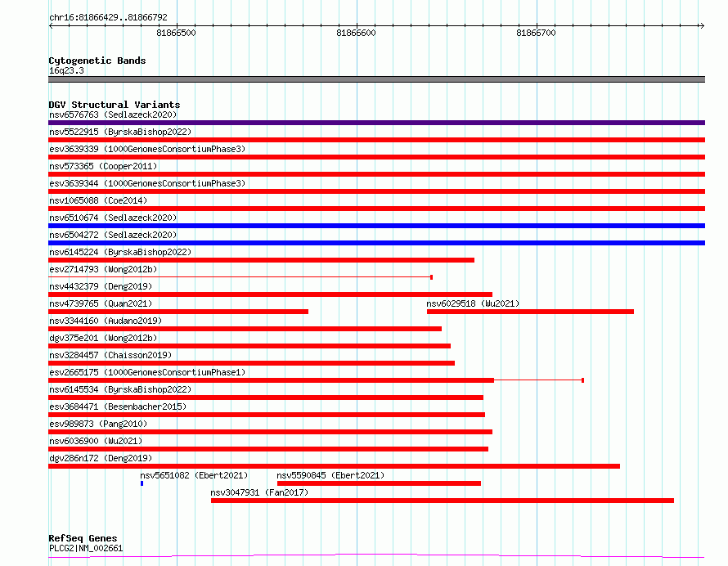Screen dimensions: 728x566
Task: Click blue bar of nsv6504272 variant
Action: (x=376, y=243)
